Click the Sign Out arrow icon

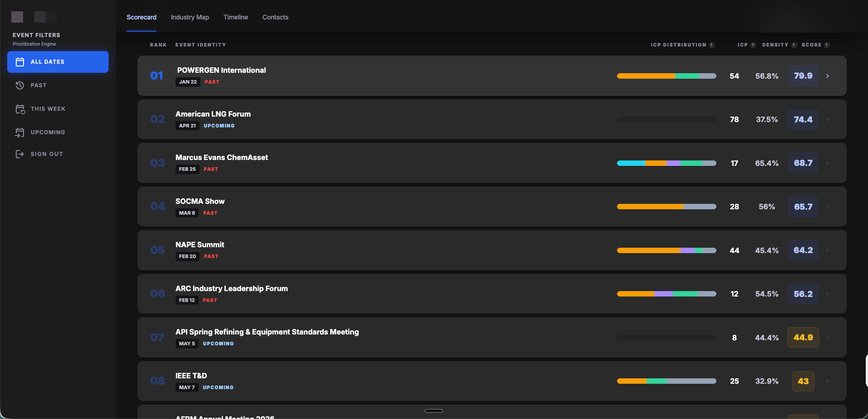click(19, 154)
